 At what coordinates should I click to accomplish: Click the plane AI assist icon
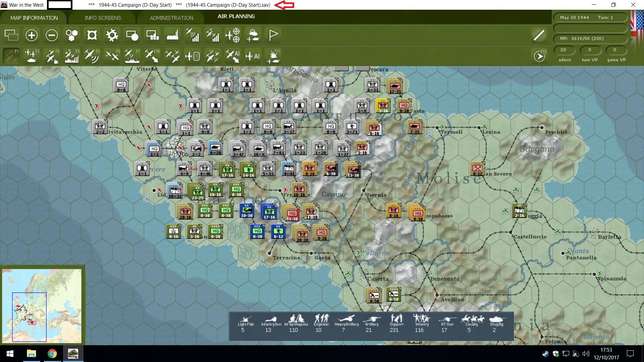(x=253, y=56)
